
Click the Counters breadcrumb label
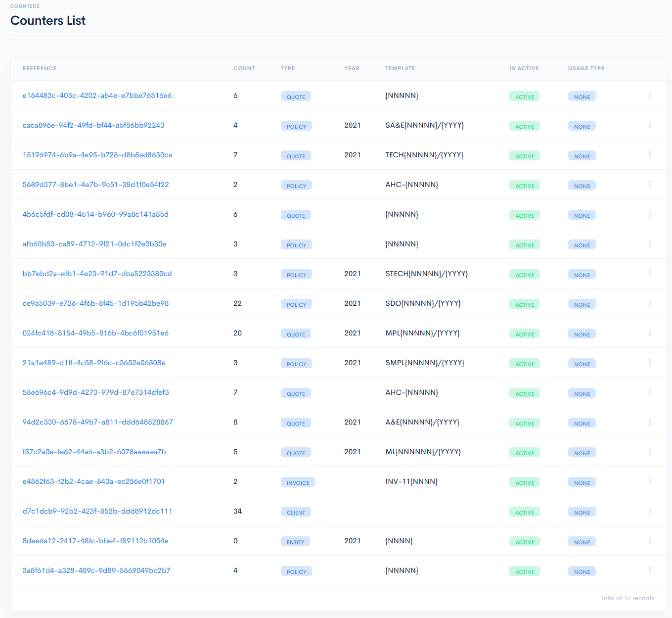[x=25, y=6]
